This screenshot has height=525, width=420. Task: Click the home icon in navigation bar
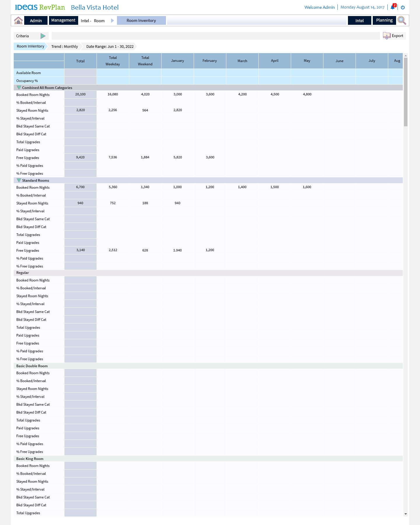(x=18, y=20)
